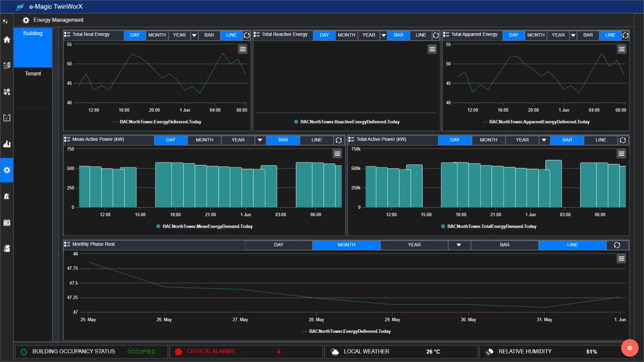Viewport: 644px width, 362px height.
Task: Expand the dropdown arrow in Monthly Phase Real
Action: (459, 245)
